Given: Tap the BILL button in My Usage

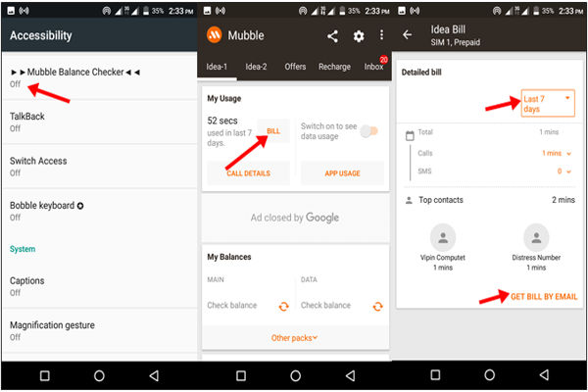Looking at the screenshot, I should [273, 131].
